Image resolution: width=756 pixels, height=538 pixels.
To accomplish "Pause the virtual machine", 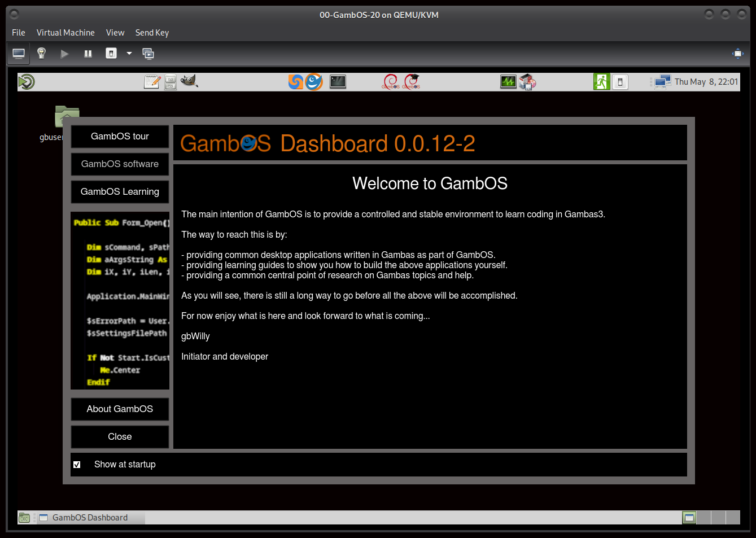I will [88, 54].
